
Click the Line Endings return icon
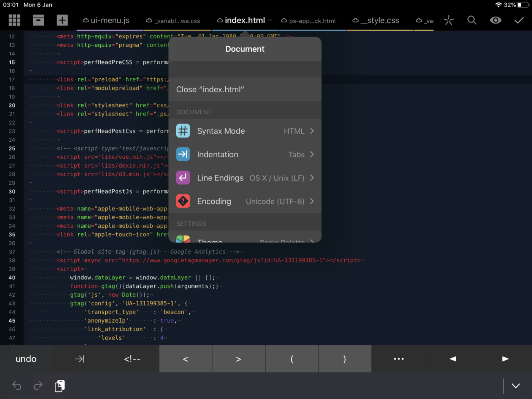tap(183, 178)
